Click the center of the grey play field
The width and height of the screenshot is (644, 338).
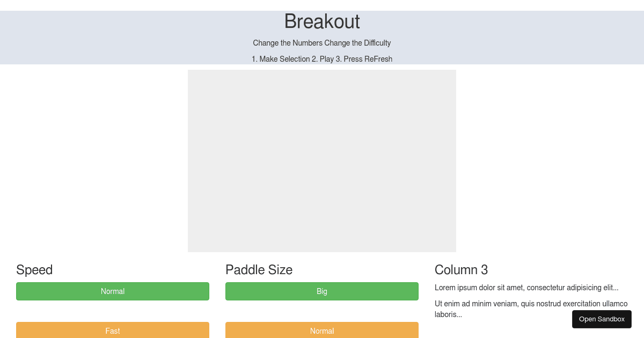(322, 161)
